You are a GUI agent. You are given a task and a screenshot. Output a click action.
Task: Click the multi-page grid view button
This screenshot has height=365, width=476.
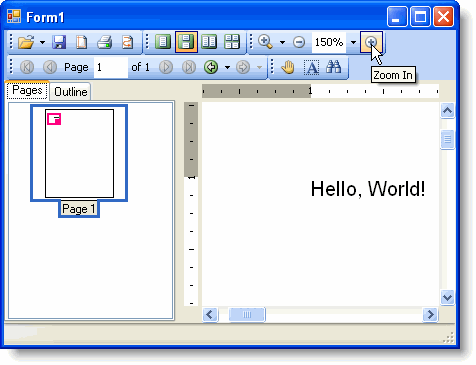click(232, 42)
